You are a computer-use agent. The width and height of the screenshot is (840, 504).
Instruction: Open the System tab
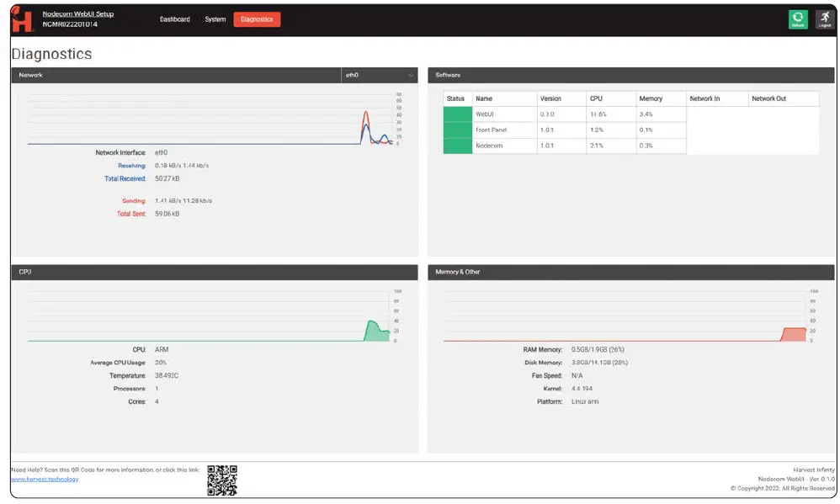tap(215, 19)
